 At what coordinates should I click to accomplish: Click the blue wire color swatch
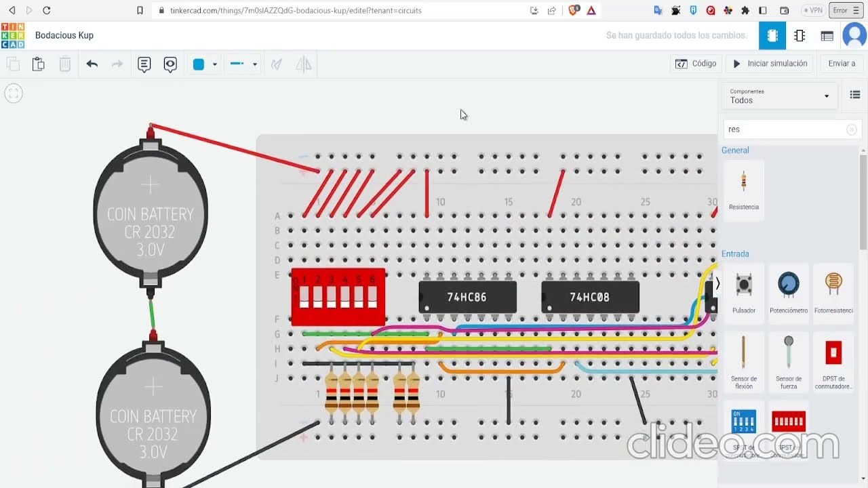coord(199,64)
